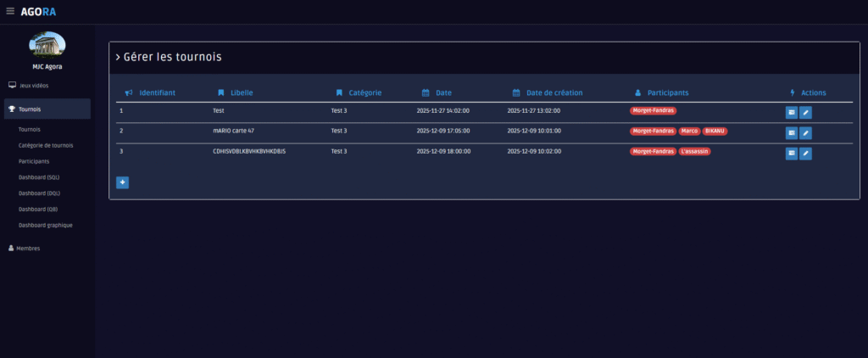Open details card for third tournament row
868x358 pixels.
pyautogui.click(x=791, y=154)
